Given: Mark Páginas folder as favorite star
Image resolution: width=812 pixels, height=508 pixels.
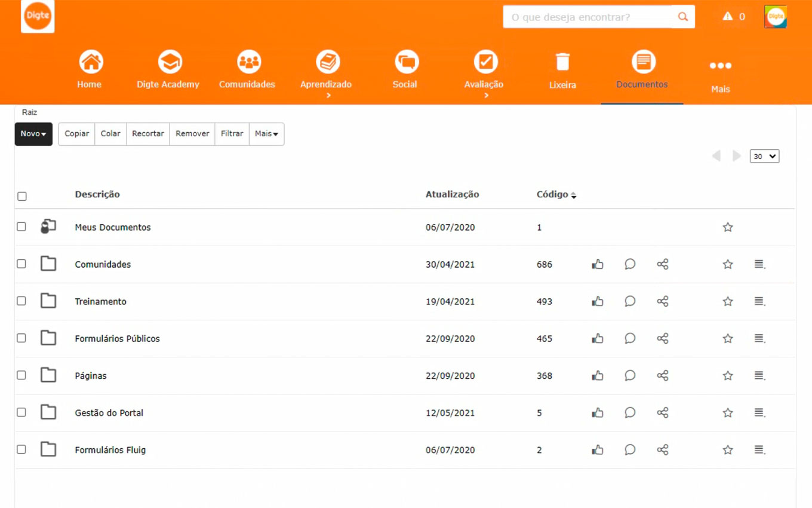Looking at the screenshot, I should click(728, 376).
